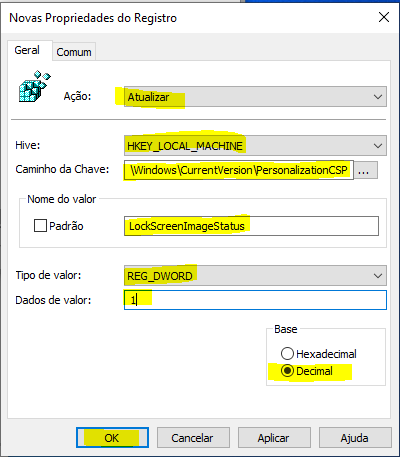Click the Aplicar button
Viewport: 400px width, 457px height.
[x=274, y=438]
